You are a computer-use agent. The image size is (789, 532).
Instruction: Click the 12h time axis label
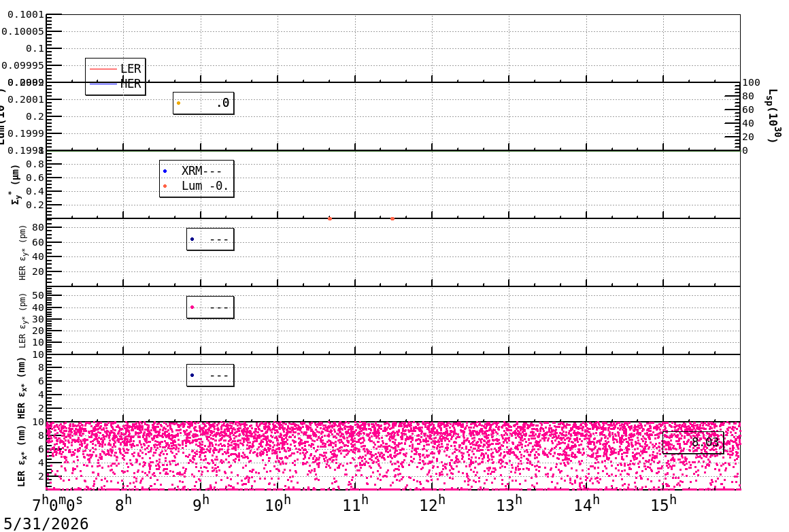(x=432, y=504)
